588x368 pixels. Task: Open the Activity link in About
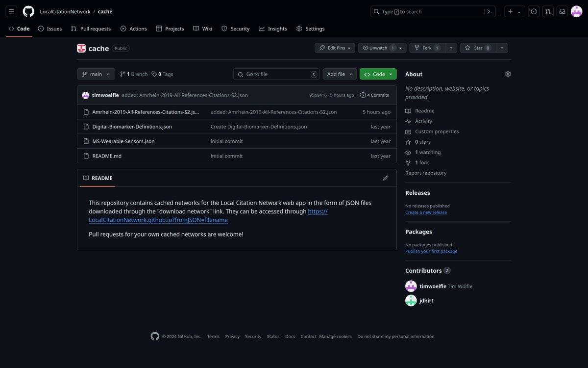point(419,121)
